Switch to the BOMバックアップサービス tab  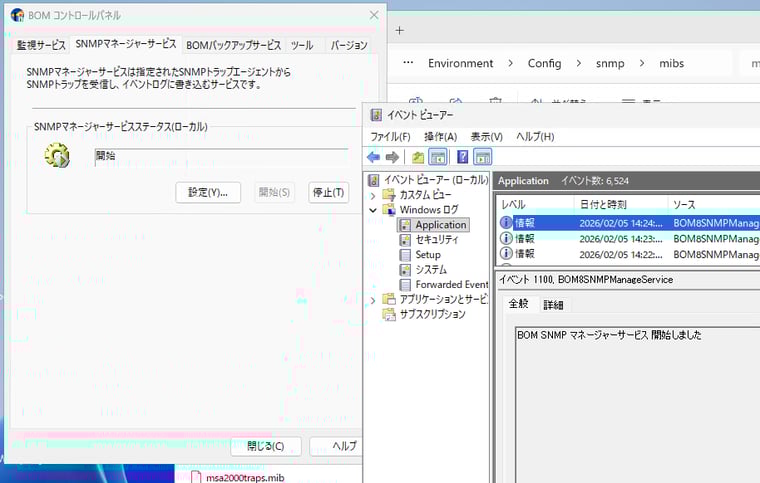pos(234,46)
